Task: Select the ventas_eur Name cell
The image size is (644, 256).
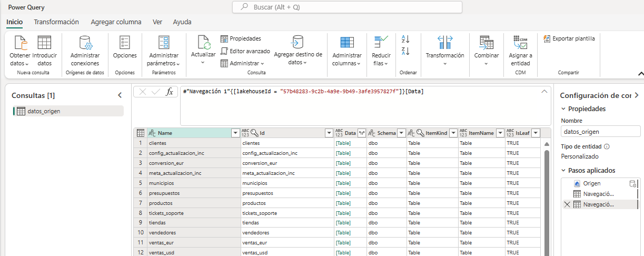Action: point(193,243)
